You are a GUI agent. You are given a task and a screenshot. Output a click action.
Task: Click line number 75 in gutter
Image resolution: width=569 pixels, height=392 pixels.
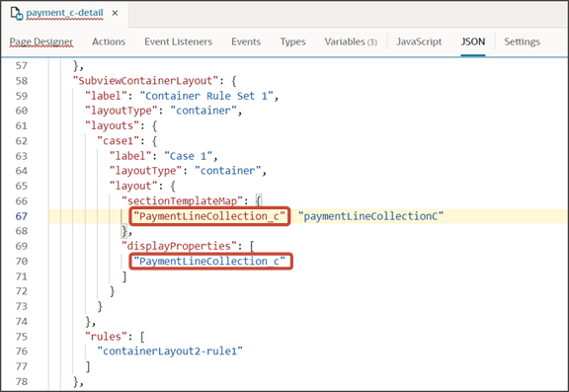(x=22, y=337)
